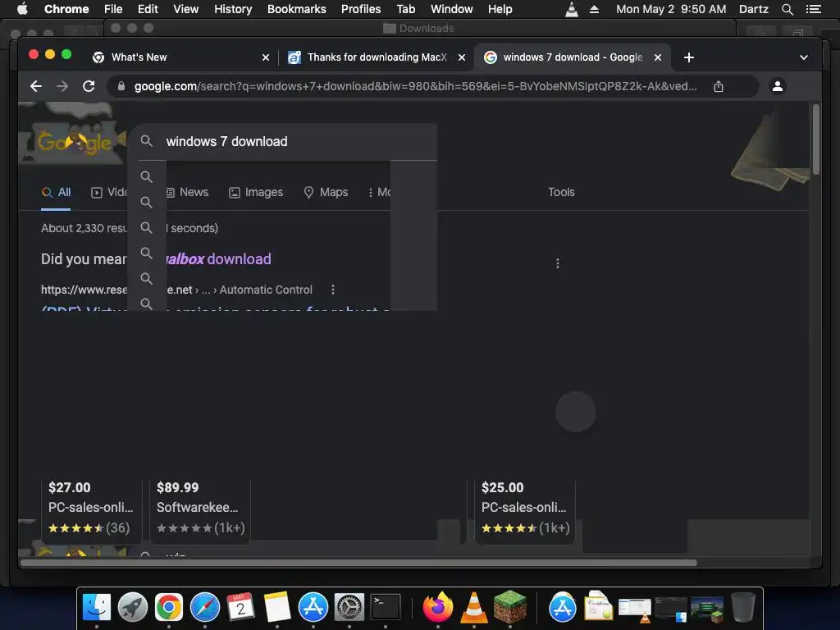The height and width of the screenshot is (630, 840).
Task: Open Spotlight search in menu bar
Action: (x=787, y=9)
